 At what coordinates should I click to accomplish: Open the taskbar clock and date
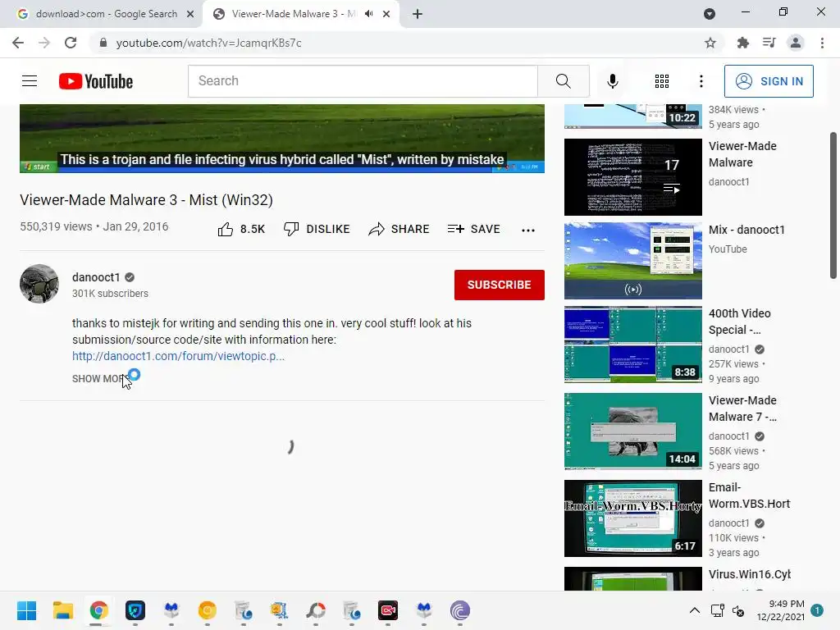click(x=780, y=610)
